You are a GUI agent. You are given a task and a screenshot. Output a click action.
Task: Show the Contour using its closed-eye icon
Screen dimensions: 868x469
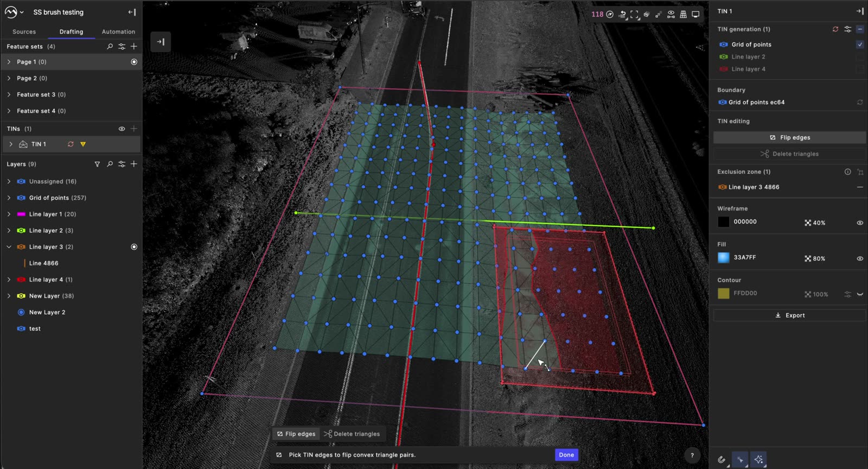860,294
